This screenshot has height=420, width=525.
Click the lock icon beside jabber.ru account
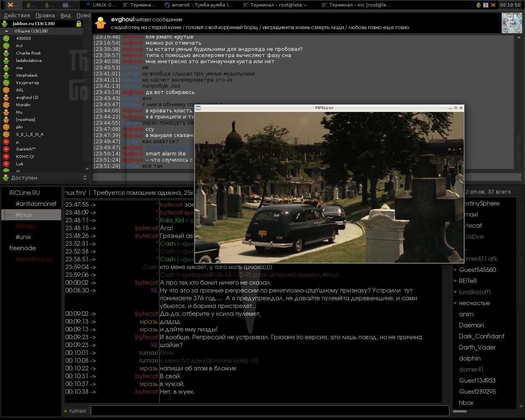pyautogui.click(x=79, y=24)
